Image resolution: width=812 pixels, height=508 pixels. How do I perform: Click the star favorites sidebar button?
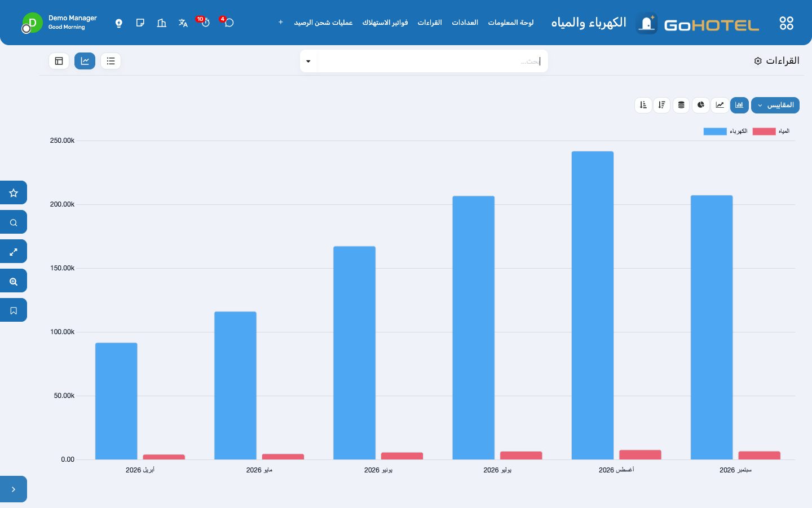pos(14,193)
